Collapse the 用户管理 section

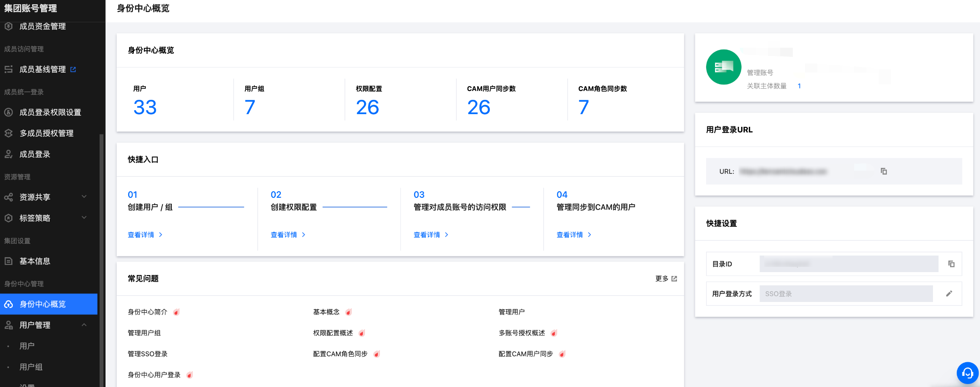coord(84,325)
